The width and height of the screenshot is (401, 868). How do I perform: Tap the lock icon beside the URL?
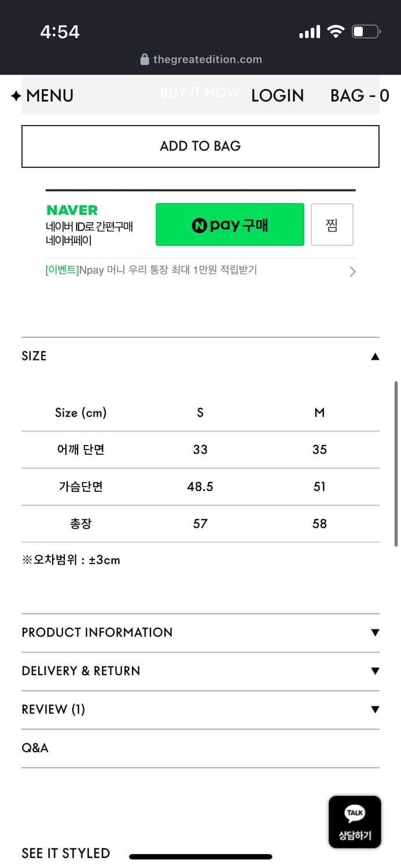[145, 60]
